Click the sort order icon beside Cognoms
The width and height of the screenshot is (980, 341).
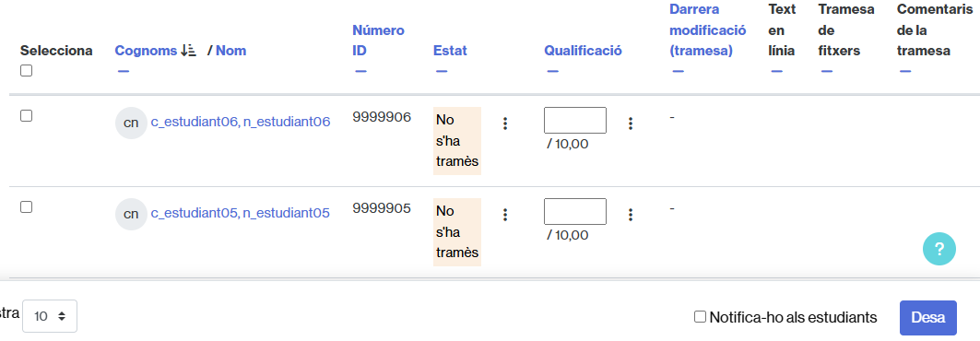189,51
